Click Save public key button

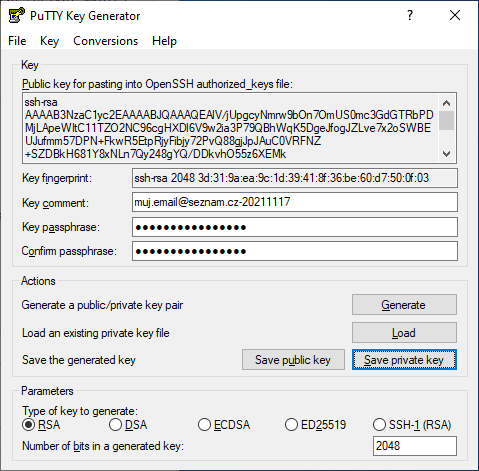[293, 360]
